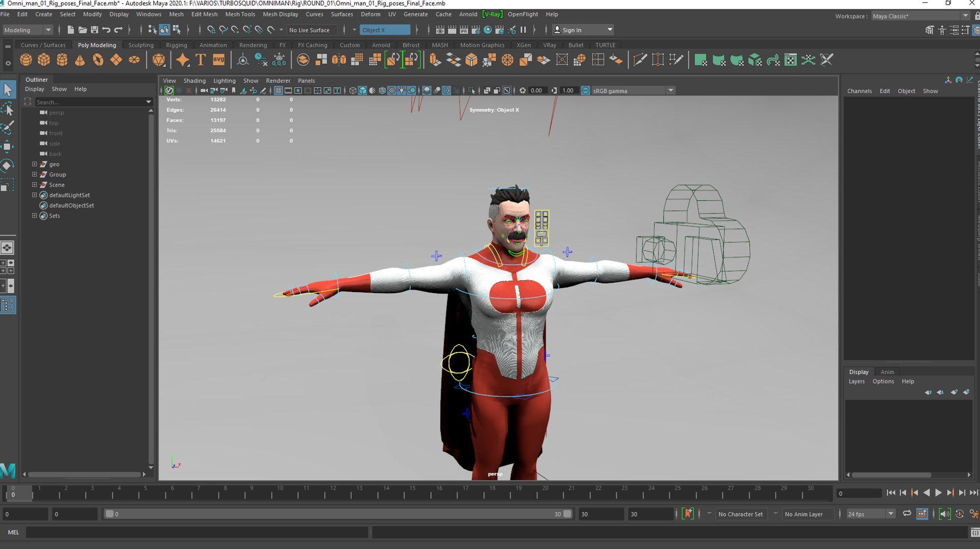This screenshot has width=980, height=549.
Task: Click the Redo arrow icon
Action: pos(118,30)
